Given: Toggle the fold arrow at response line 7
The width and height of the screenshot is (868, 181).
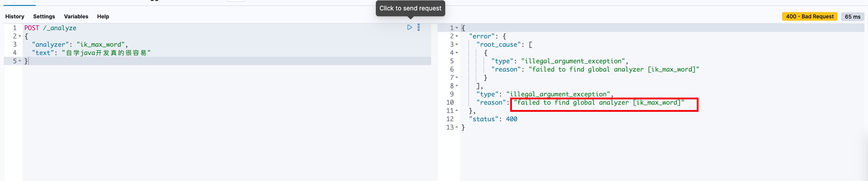Looking at the screenshot, I should pos(456,78).
